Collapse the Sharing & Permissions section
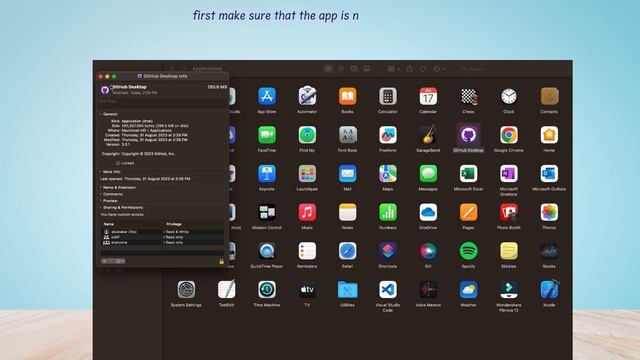Viewport: 640px width, 360px height. click(101, 207)
